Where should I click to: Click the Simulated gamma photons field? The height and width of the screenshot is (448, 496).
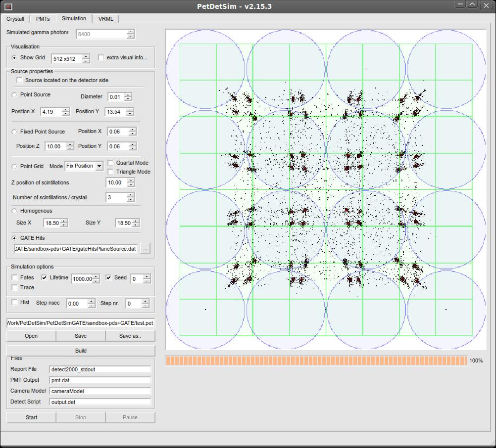pyautogui.click(x=101, y=34)
